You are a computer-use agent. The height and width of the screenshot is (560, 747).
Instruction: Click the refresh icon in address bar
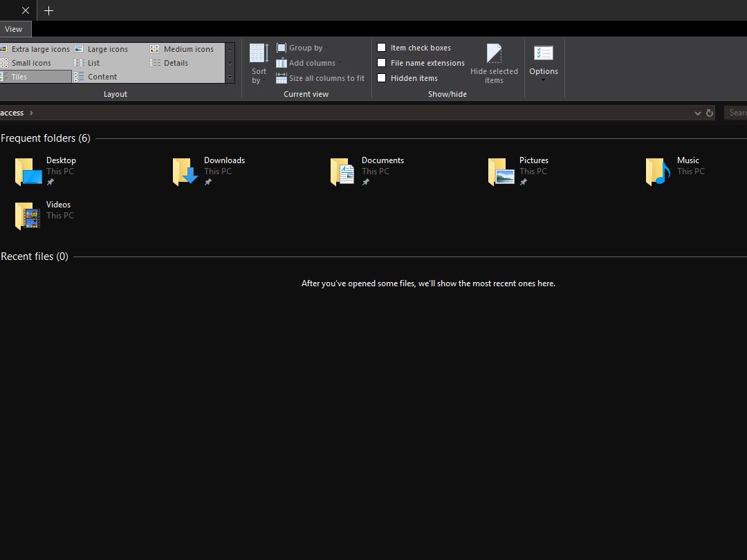(x=710, y=113)
